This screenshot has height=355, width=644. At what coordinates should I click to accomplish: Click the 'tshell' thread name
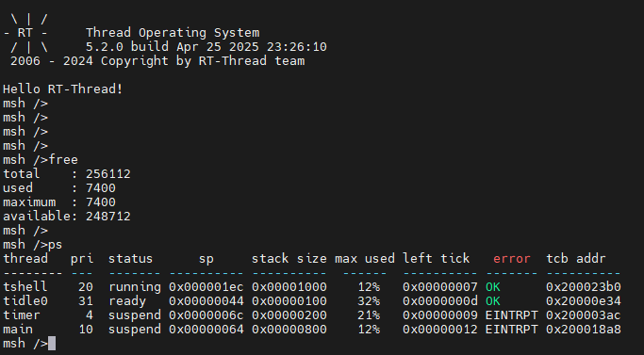coord(25,287)
